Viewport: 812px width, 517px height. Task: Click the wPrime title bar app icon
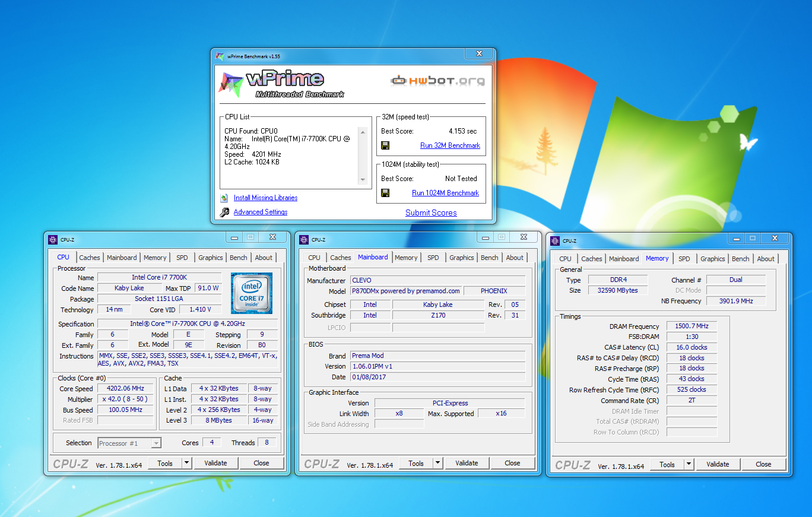220,56
